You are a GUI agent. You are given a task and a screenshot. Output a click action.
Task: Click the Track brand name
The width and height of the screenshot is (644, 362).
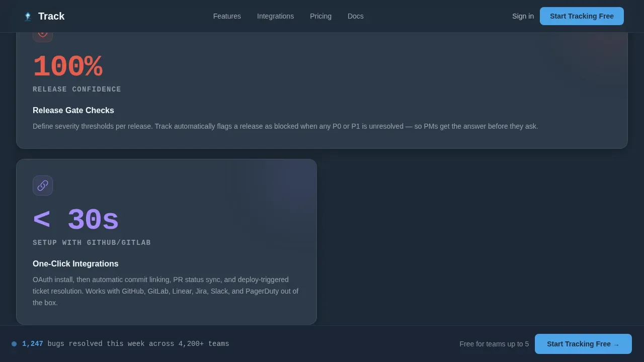point(51,16)
